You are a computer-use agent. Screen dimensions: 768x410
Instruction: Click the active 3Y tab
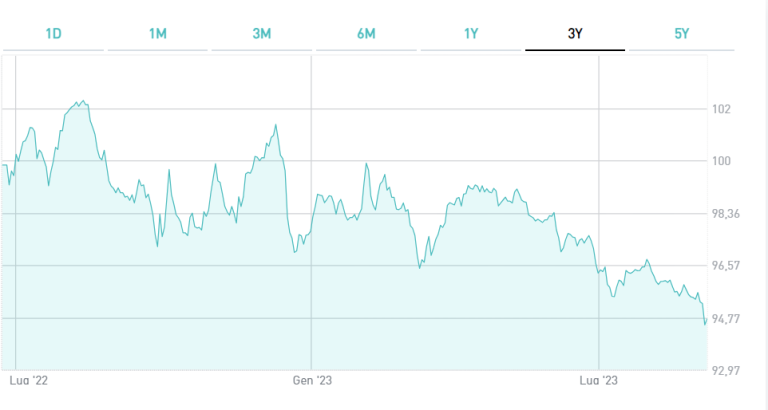[x=575, y=33]
